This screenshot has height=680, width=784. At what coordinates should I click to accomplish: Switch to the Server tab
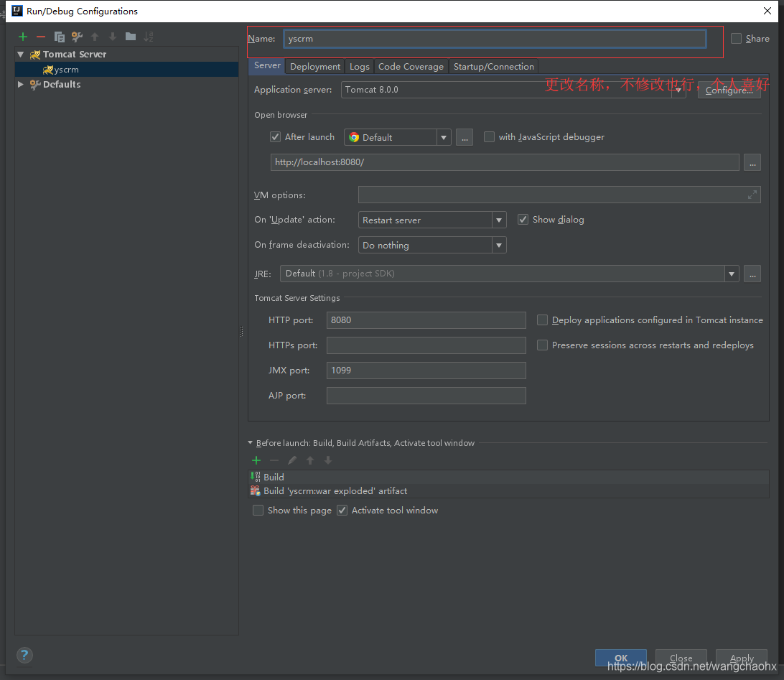click(267, 65)
